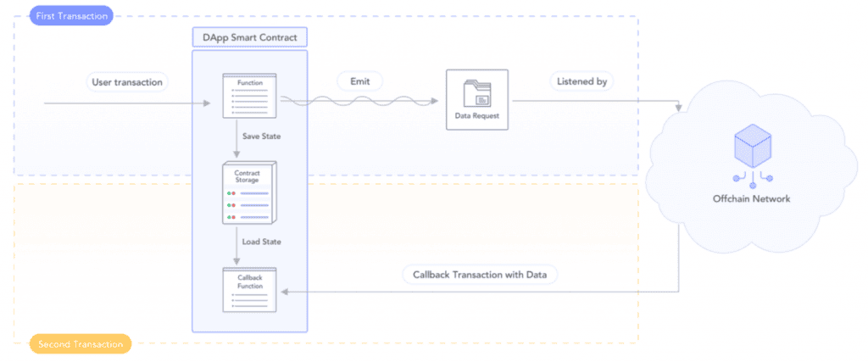Click the Load State text
The height and width of the screenshot is (362, 868).
click(261, 242)
